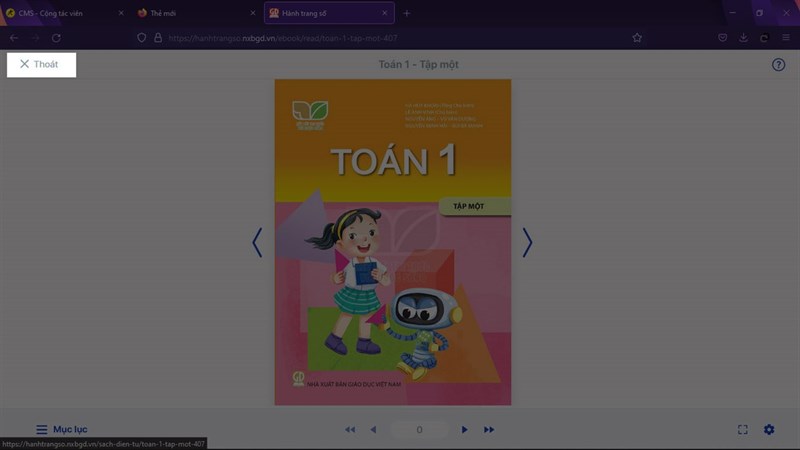Screen dimensions: 800x450
Task: Jump to first page with double-left arrow
Action: 350,429
